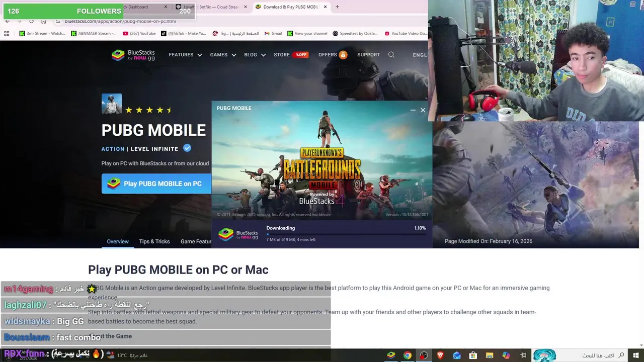Expand the FEATURES dropdown menu

click(x=185, y=55)
